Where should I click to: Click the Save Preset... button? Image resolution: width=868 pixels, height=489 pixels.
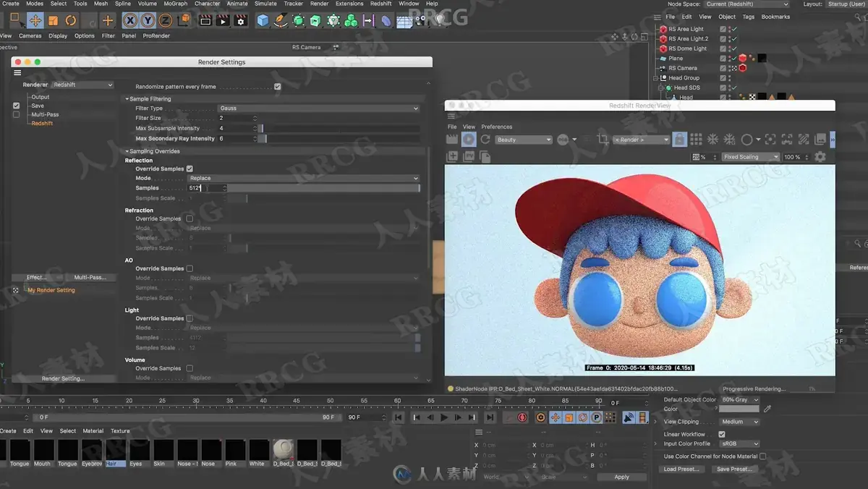[x=734, y=469]
